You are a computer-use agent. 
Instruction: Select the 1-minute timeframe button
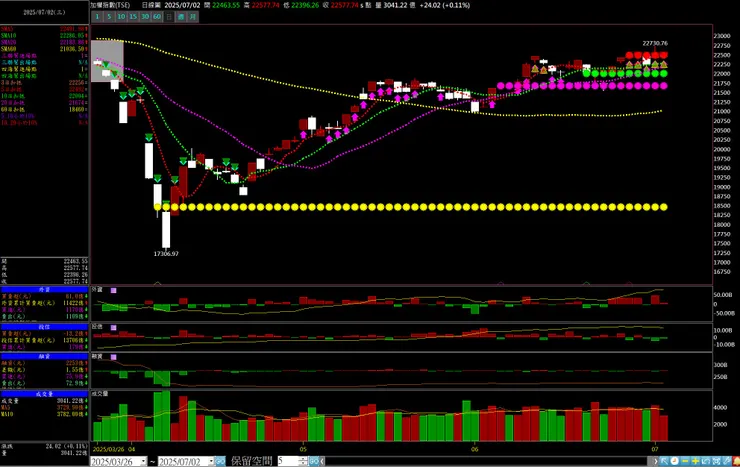point(97,17)
